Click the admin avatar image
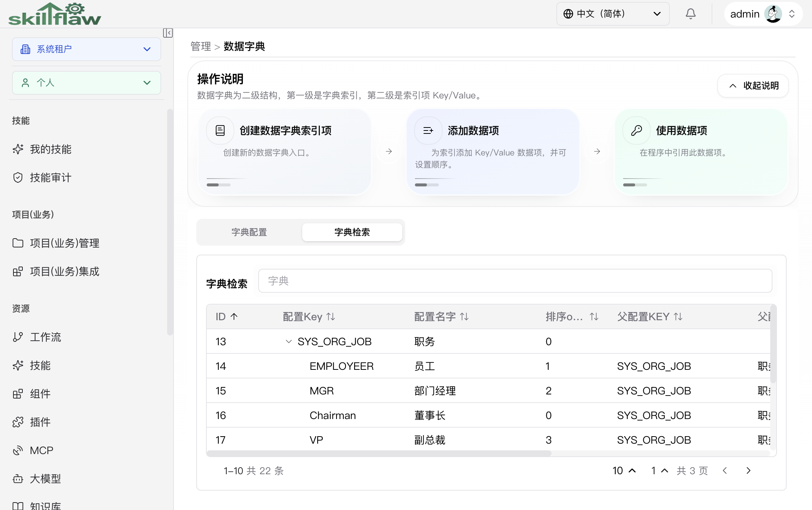 773,14
